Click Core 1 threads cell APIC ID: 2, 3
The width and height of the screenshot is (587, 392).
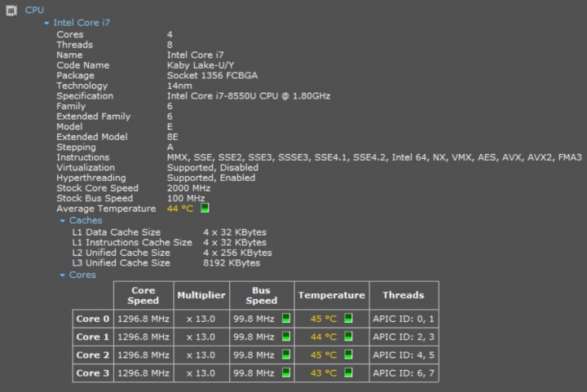click(x=404, y=337)
